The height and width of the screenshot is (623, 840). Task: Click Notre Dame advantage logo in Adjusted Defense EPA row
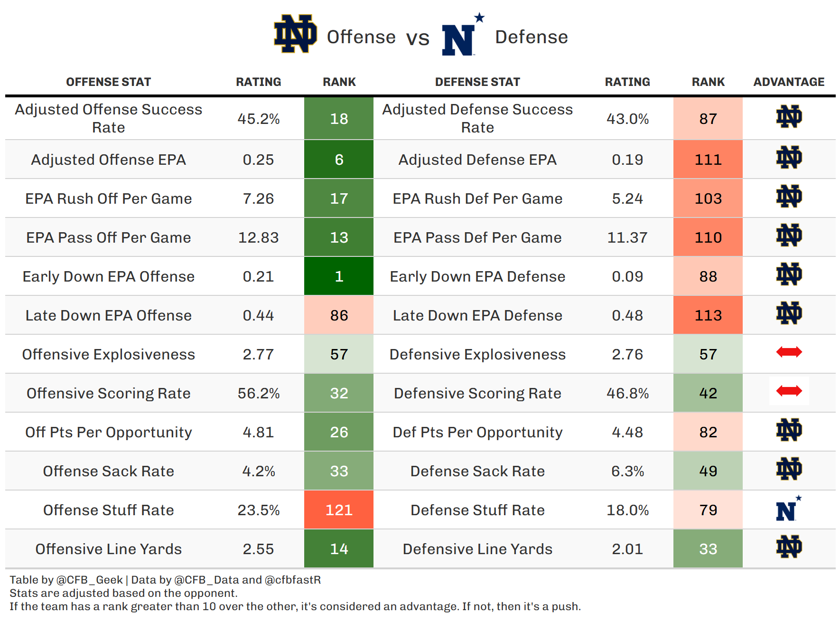click(789, 158)
